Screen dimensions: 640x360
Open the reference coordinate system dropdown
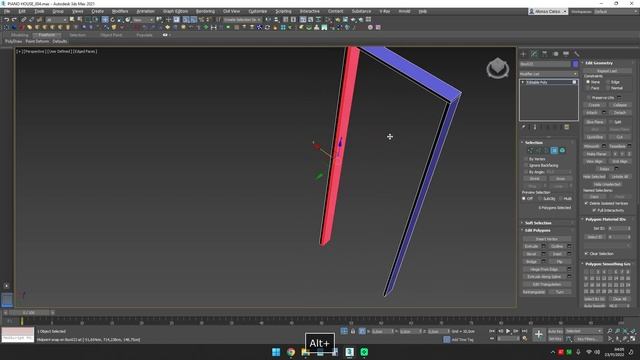(143, 20)
